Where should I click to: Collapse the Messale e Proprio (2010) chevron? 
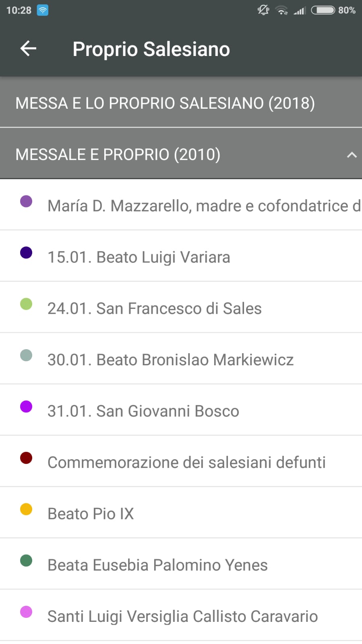coord(352,155)
